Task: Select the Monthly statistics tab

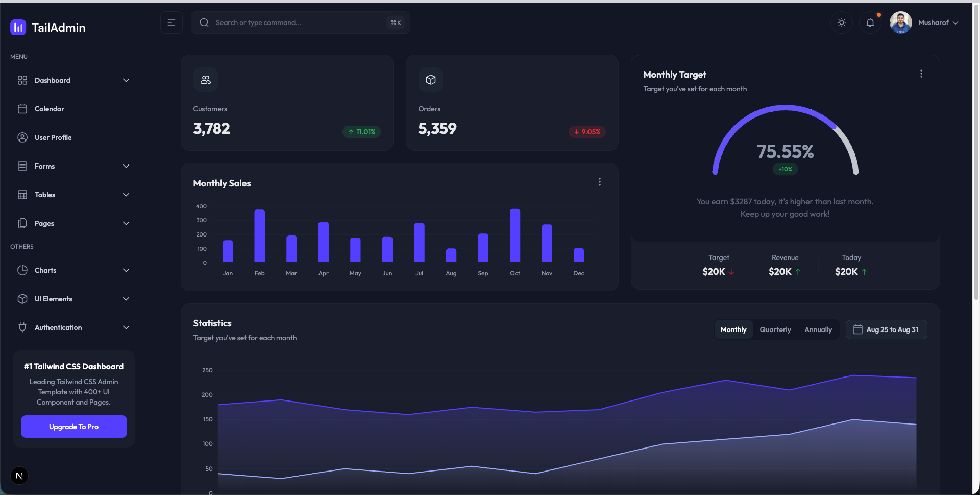Action: click(733, 329)
